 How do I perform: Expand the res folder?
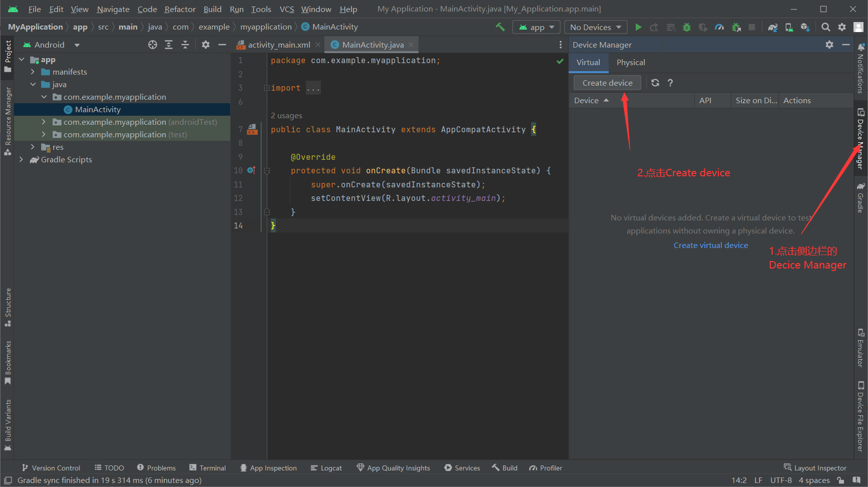point(33,147)
